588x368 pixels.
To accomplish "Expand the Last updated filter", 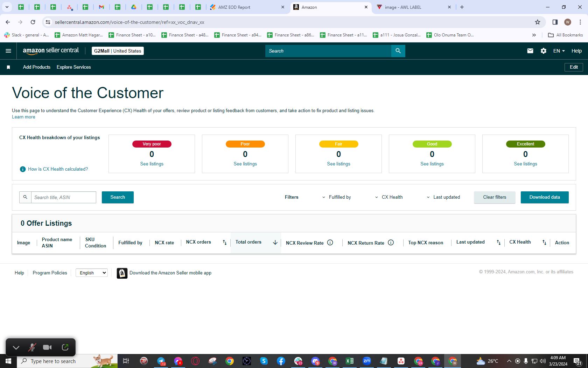I will 443,197.
